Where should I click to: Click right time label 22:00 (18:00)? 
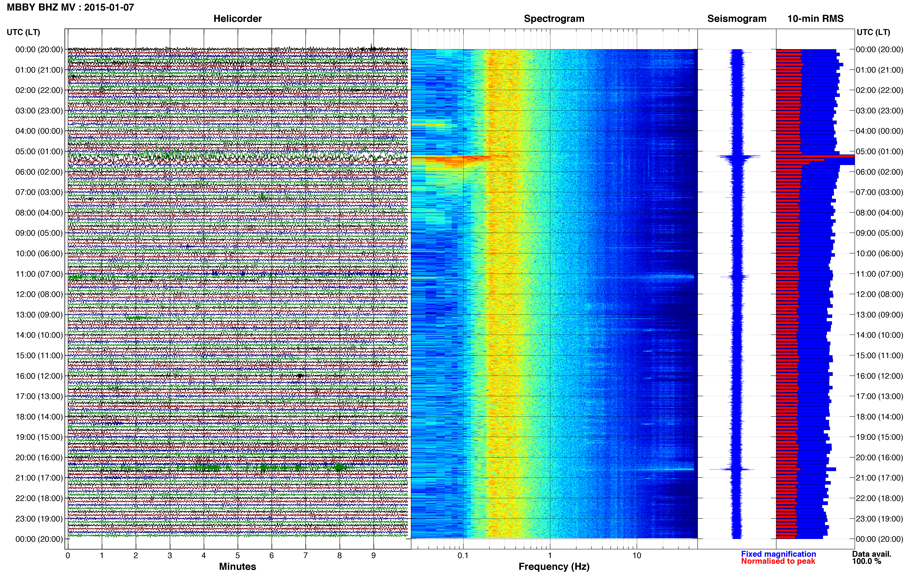pos(880,498)
